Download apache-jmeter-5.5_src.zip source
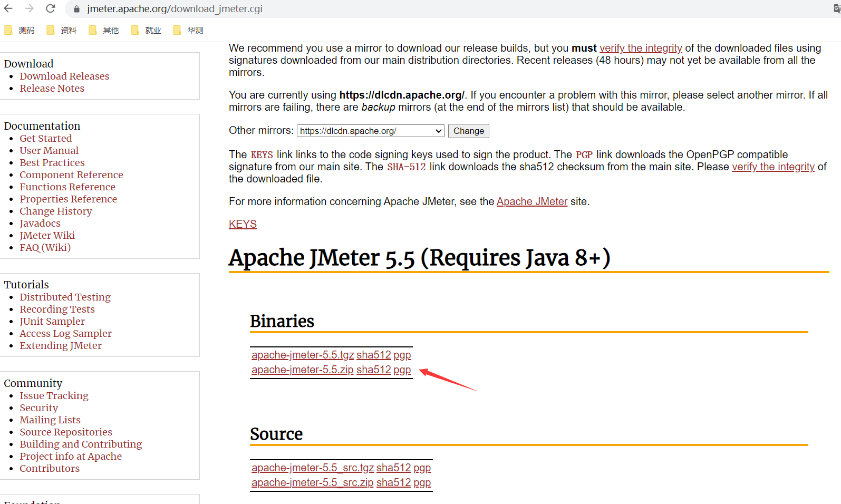This screenshot has height=504, width=841. tap(312, 482)
